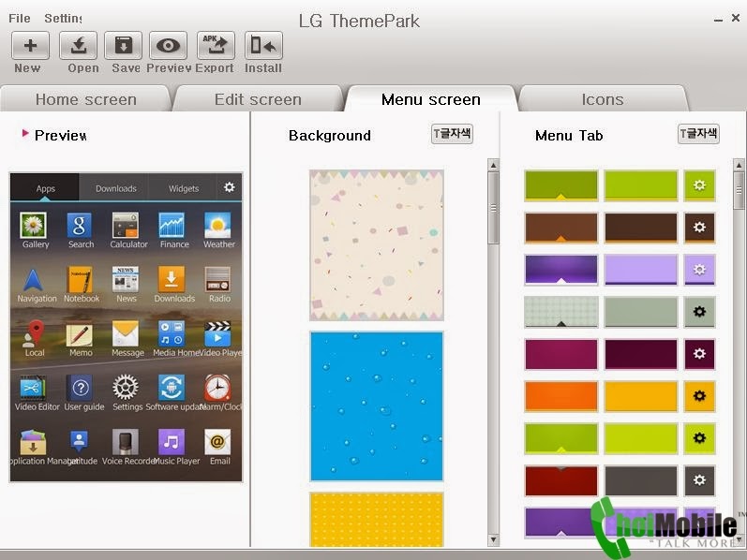The width and height of the screenshot is (747, 560).
Task: Select orange menu tab style
Action: [x=561, y=396]
